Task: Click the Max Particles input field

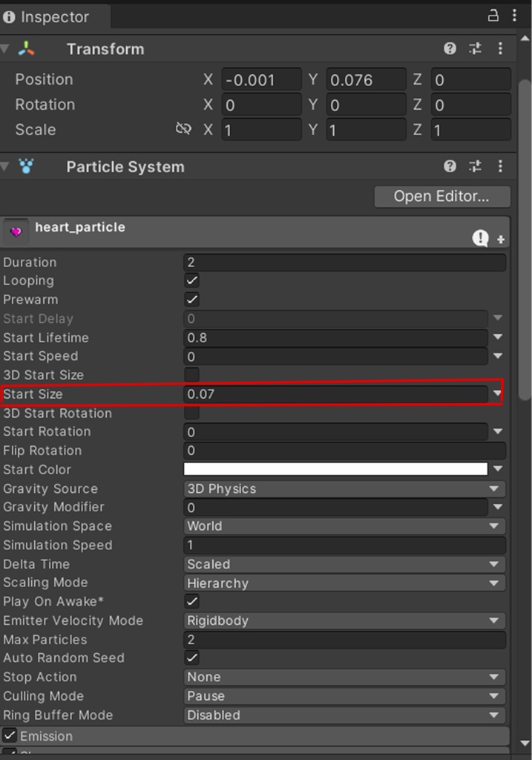Action: [344, 640]
